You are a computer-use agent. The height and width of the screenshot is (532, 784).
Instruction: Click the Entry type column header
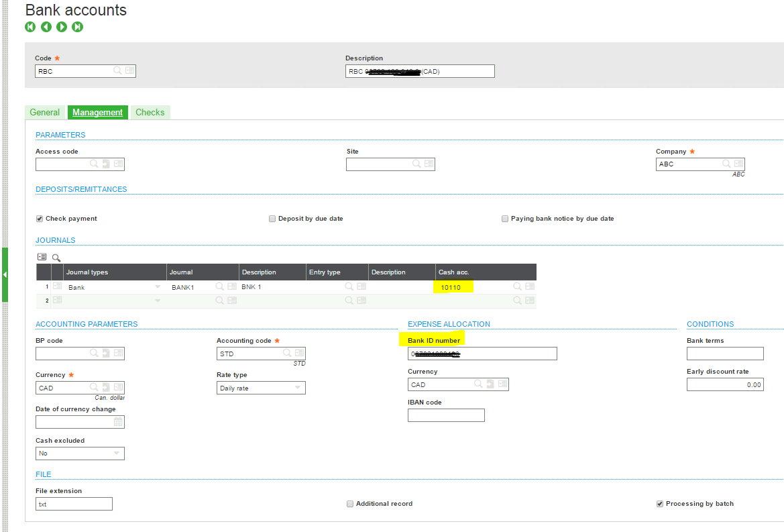[x=337, y=272]
